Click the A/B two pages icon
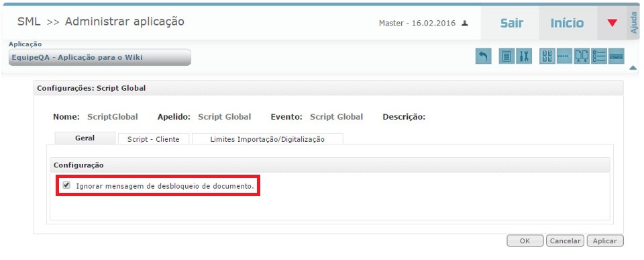This screenshot has width=644, height=260. [x=582, y=56]
